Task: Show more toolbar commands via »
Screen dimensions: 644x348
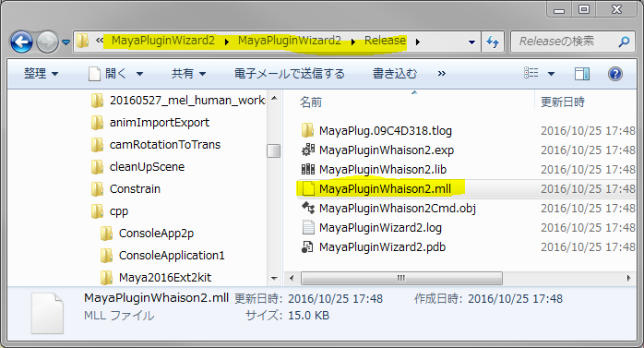Action: pos(442,74)
